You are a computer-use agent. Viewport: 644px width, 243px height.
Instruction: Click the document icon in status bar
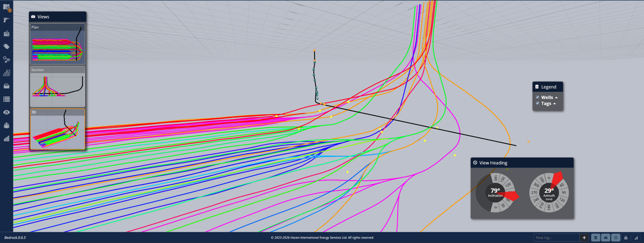[x=596, y=238]
